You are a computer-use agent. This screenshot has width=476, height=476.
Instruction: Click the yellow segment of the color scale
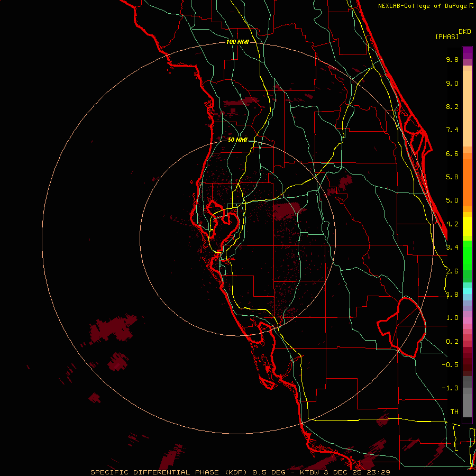pyautogui.click(x=467, y=226)
